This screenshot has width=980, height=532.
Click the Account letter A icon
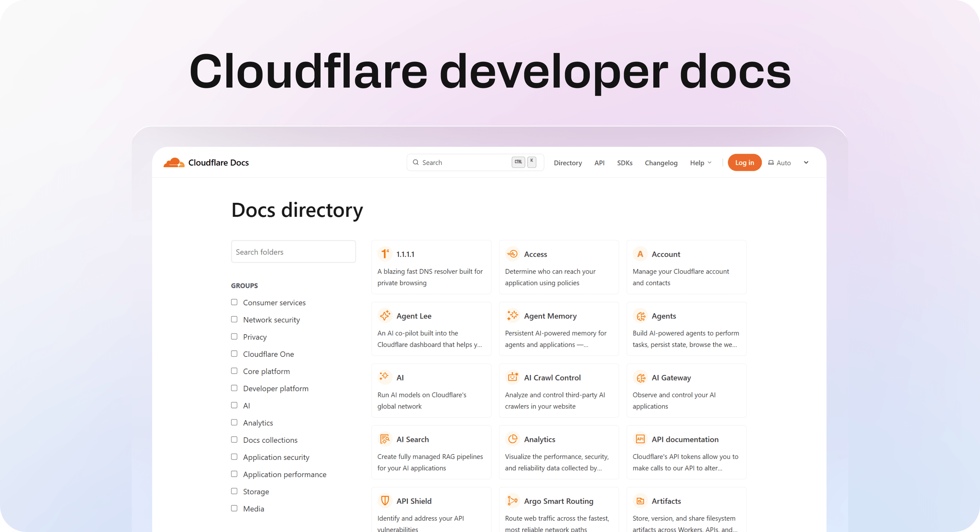[640, 253]
